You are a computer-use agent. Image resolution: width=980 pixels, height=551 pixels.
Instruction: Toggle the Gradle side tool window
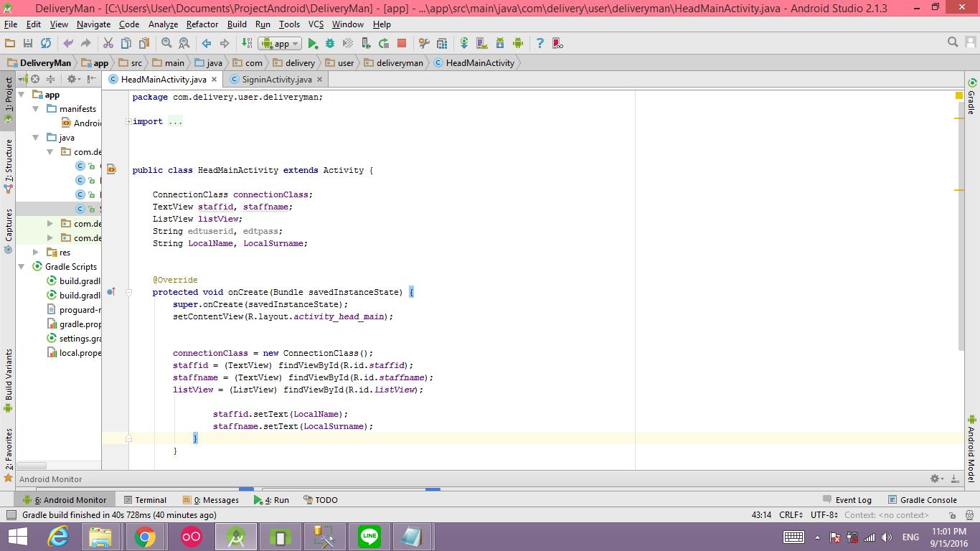[972, 96]
